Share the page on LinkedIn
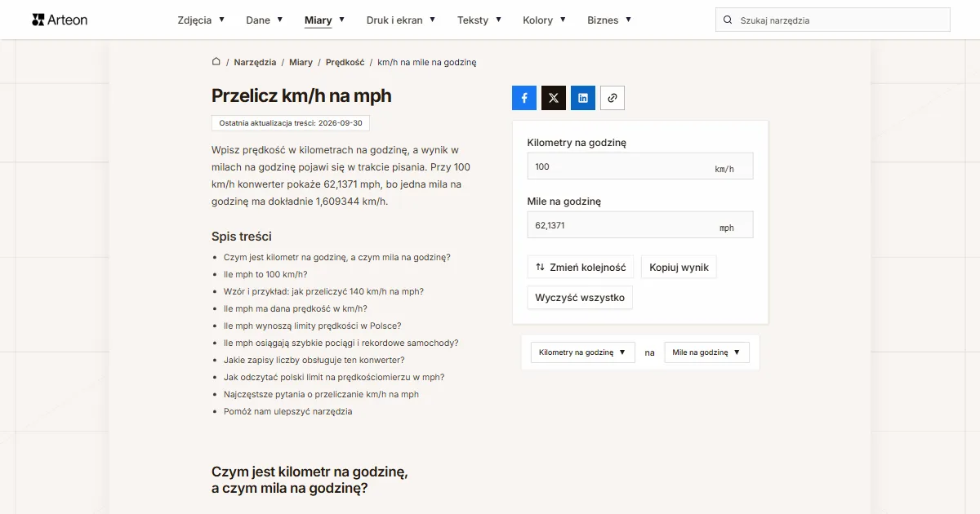The image size is (980, 514). click(583, 98)
